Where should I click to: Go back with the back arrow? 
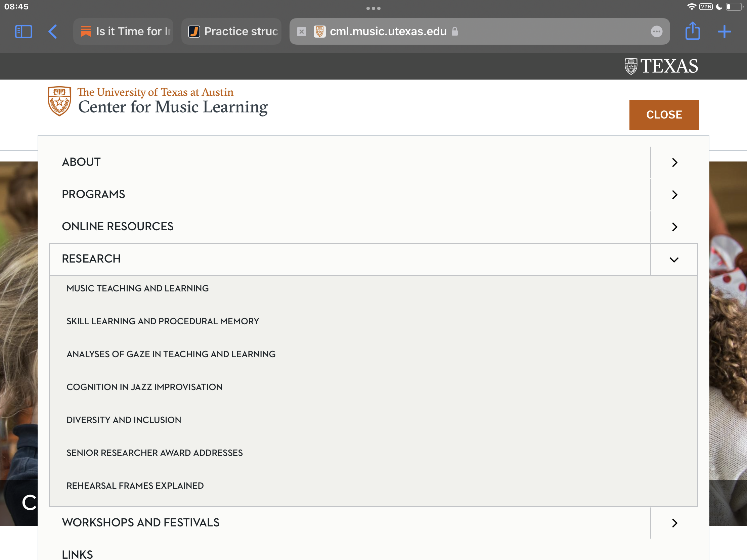[x=53, y=32]
